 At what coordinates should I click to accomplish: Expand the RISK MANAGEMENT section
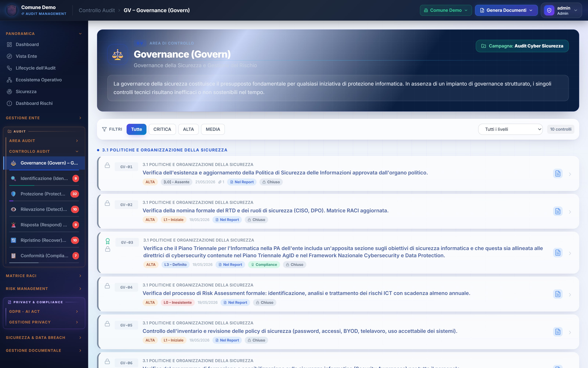(44, 289)
